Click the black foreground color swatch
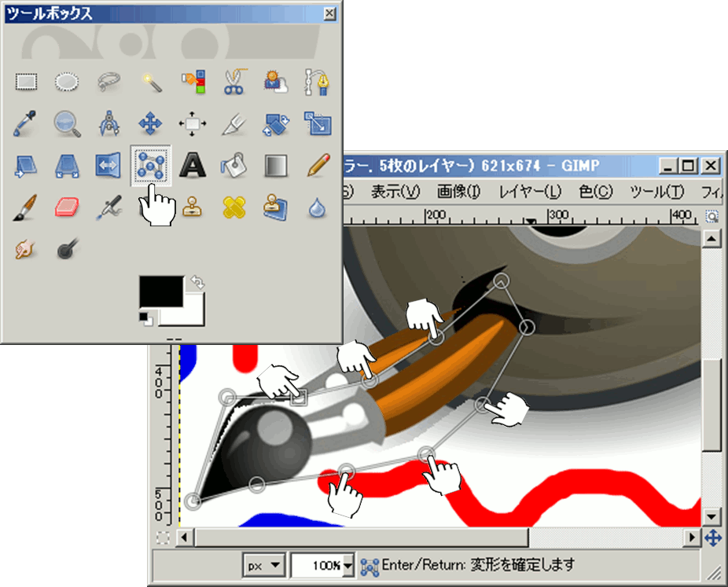 pyautogui.click(x=160, y=292)
